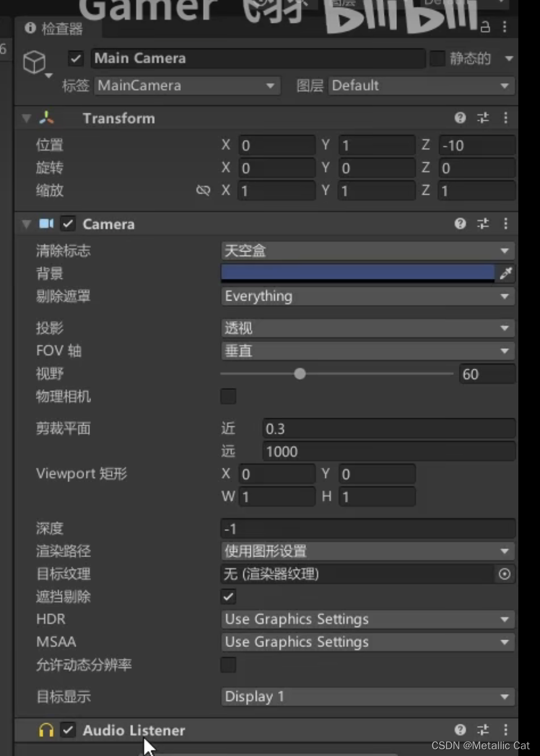This screenshot has height=756, width=540.
Task: Open Camera component three-dot menu
Action: pyautogui.click(x=505, y=224)
